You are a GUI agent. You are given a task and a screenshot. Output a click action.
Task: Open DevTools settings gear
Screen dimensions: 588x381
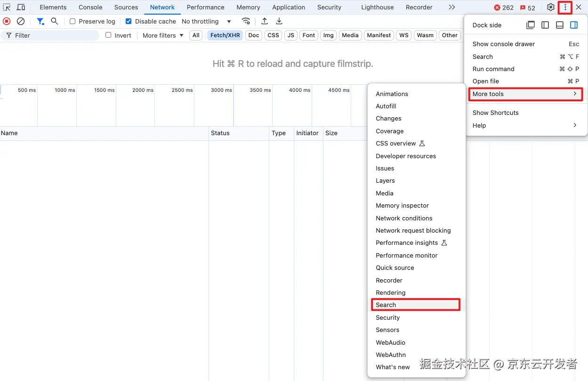click(x=551, y=7)
